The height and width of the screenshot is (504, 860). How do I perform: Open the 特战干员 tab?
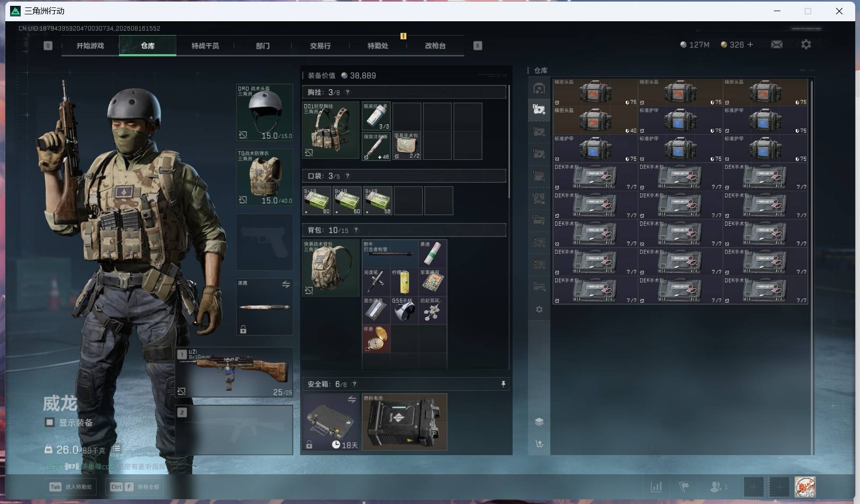point(205,46)
